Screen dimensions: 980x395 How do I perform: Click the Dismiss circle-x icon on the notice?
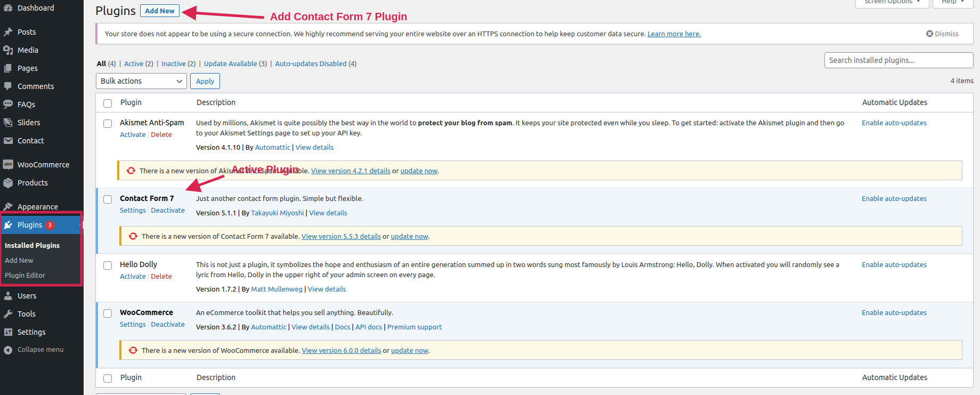pyautogui.click(x=929, y=34)
